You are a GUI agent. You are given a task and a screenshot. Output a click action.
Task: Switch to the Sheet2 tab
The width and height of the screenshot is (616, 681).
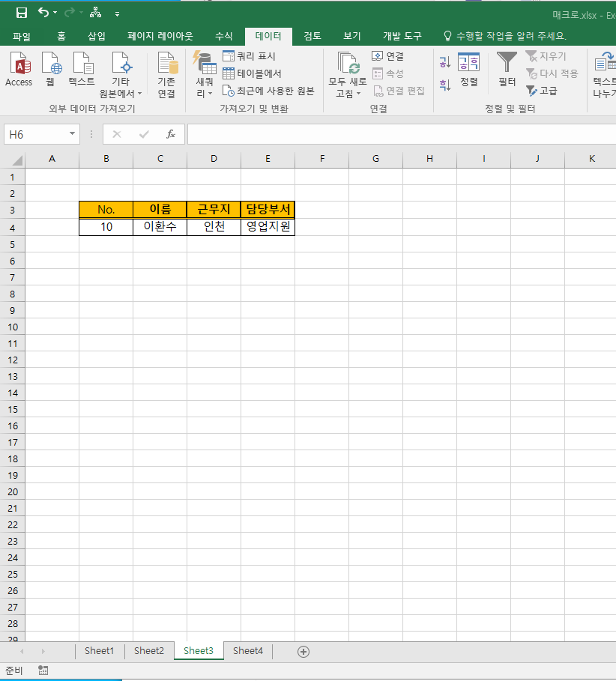(x=149, y=650)
